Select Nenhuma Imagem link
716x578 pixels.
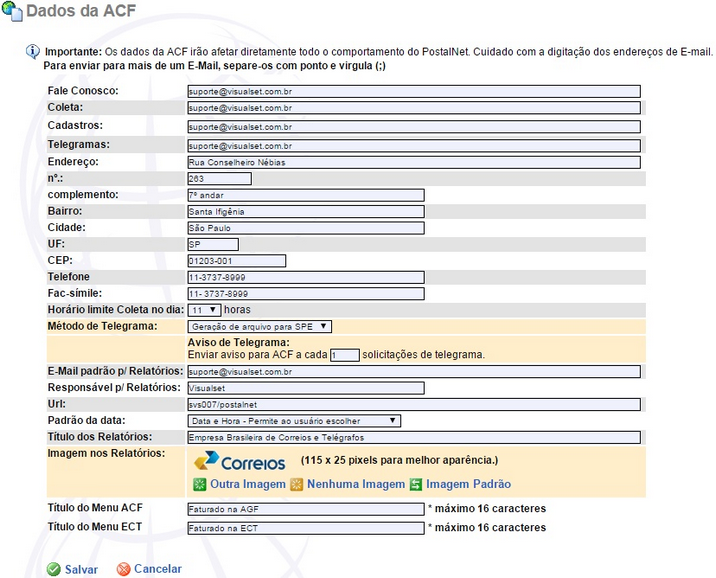tap(356, 484)
